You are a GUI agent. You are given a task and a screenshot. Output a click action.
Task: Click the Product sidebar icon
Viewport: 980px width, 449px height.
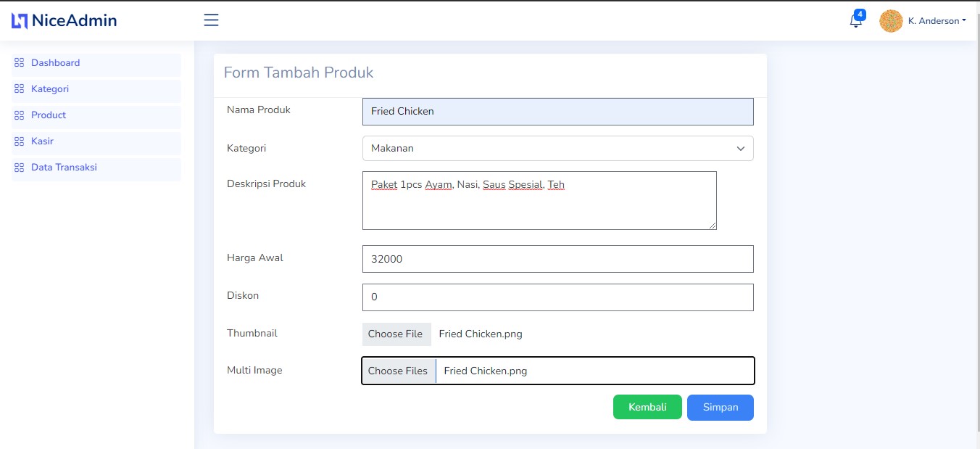(18, 115)
